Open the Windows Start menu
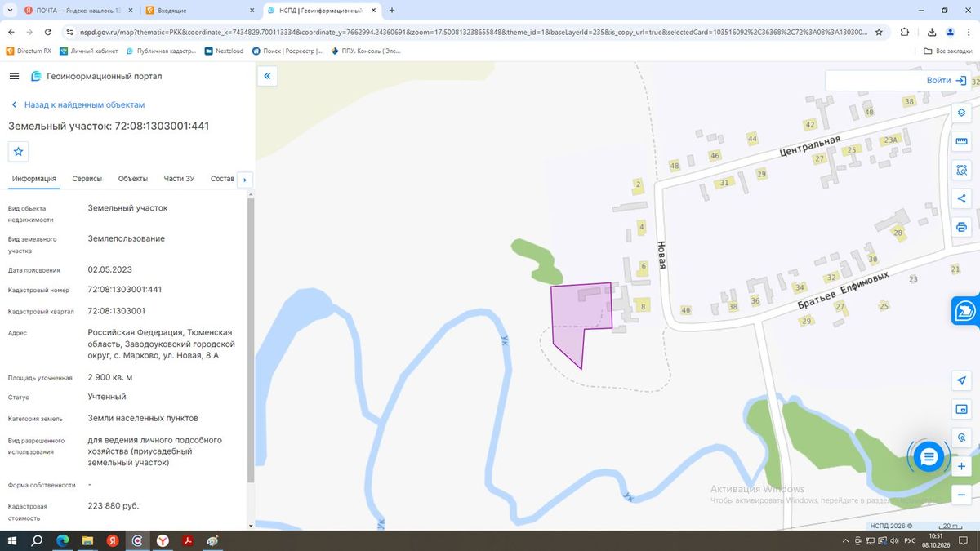The width and height of the screenshot is (980, 551). 12,540
